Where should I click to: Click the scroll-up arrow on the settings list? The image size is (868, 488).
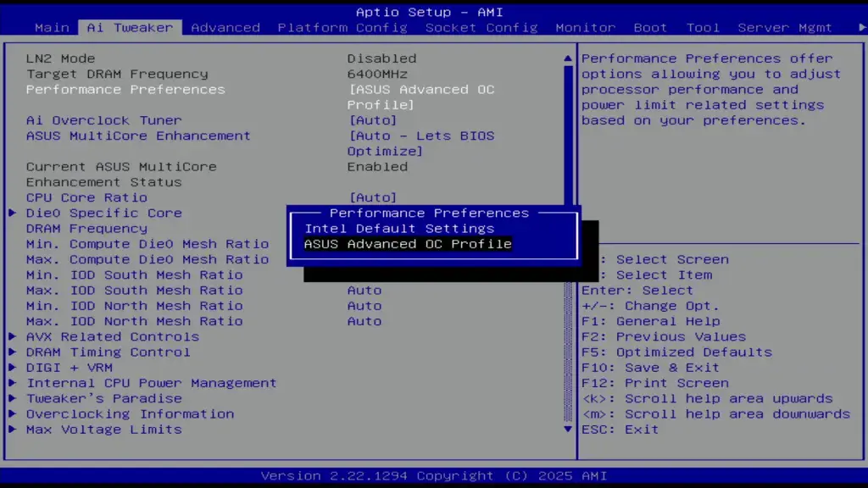tap(566, 58)
